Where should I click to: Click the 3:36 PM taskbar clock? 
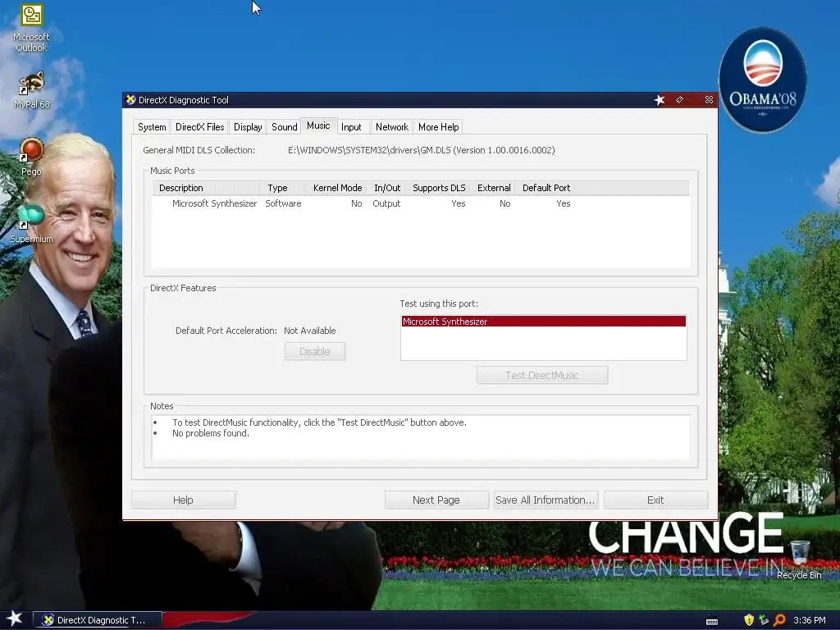pos(809,620)
